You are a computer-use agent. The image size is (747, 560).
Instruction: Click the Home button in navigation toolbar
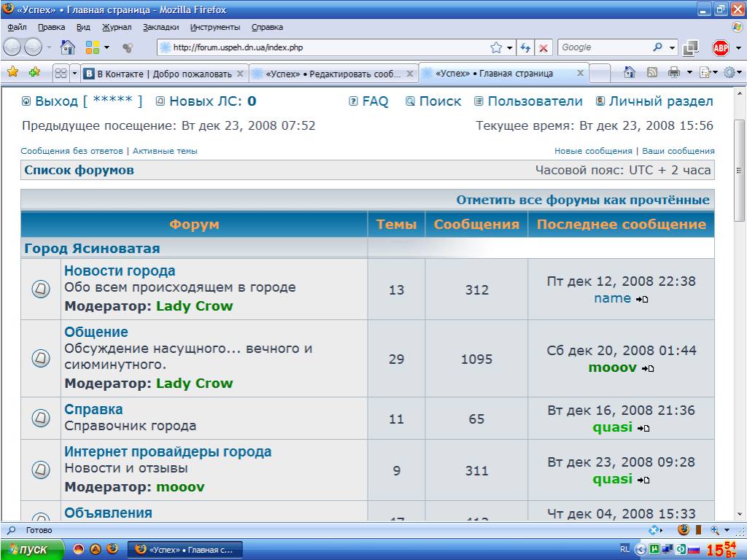pyautogui.click(x=68, y=47)
